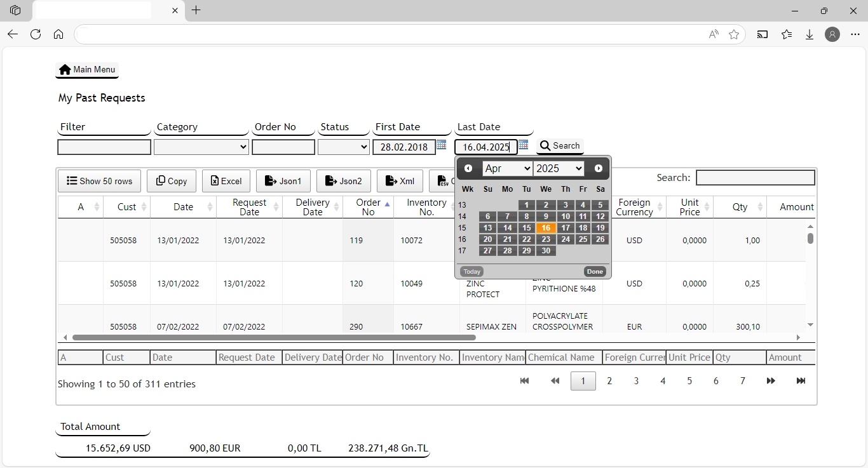The height and width of the screenshot is (468, 868).
Task: Sort table by Qty column
Action: pos(740,207)
